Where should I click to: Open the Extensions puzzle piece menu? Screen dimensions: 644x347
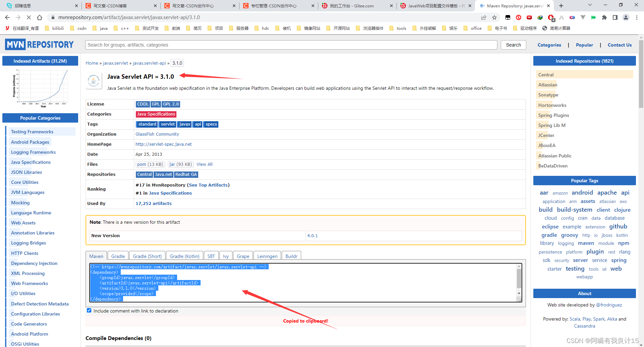pyautogui.click(x=604, y=17)
